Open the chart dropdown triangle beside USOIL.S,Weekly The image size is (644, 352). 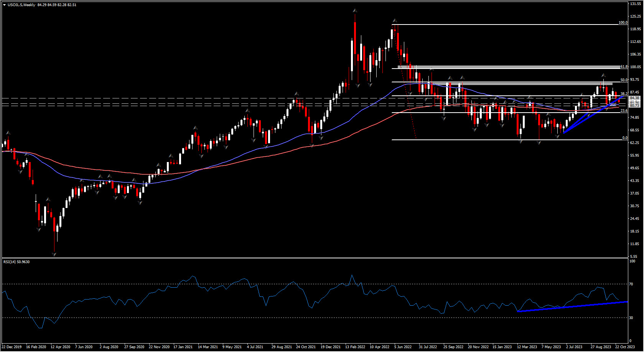[x=4, y=5]
